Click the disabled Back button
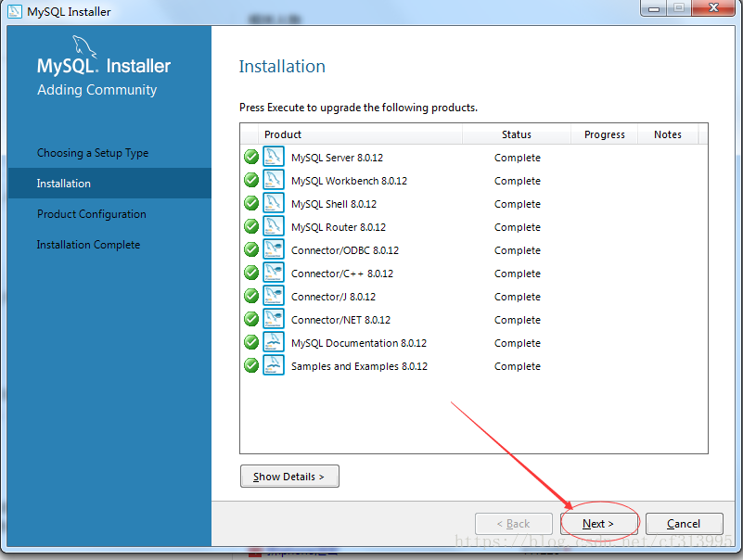743x560 pixels. pyautogui.click(x=514, y=524)
